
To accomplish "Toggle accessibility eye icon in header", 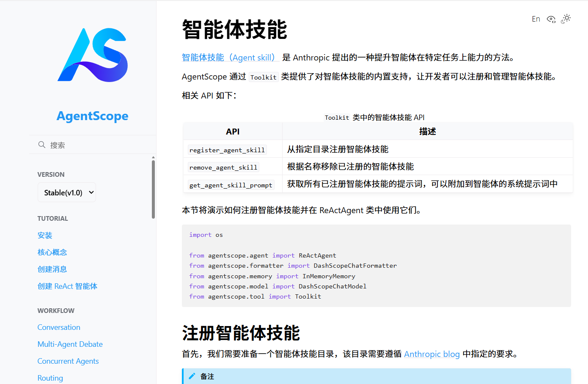I will 551,19.
